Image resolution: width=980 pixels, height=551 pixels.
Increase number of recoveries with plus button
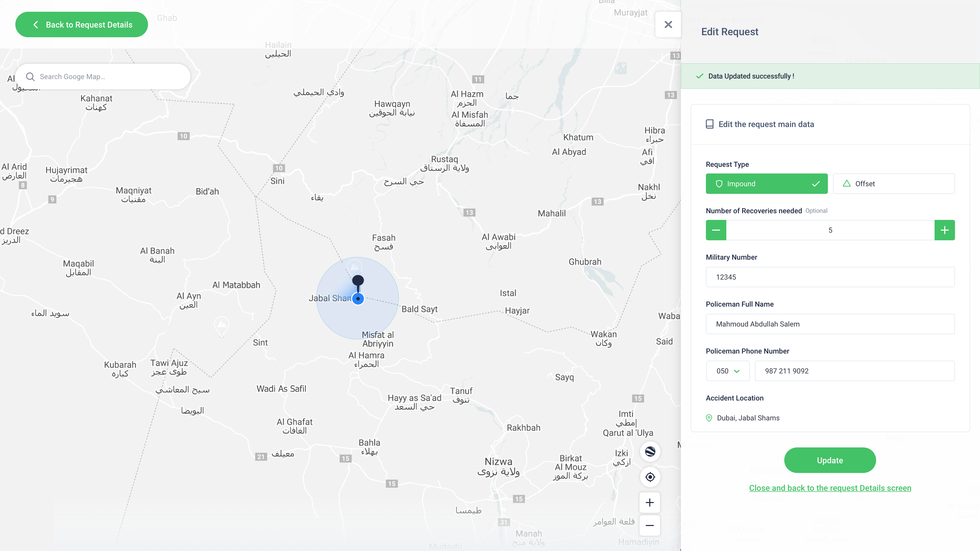[945, 230]
